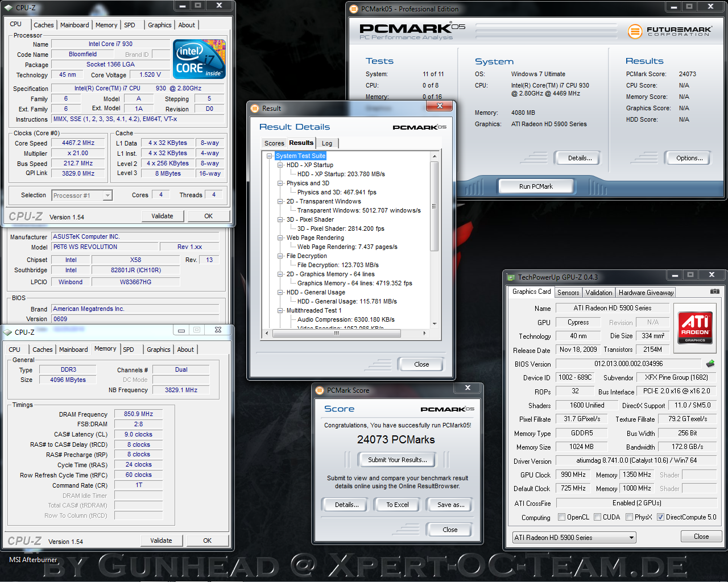
Task: Click the title icon of the Result window
Action: [255, 108]
